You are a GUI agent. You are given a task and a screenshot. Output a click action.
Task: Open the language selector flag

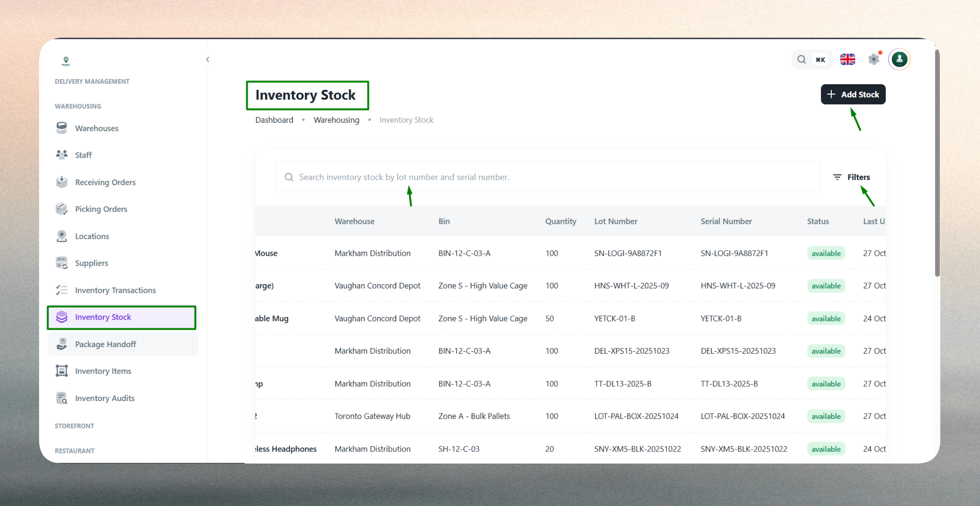[x=848, y=59]
